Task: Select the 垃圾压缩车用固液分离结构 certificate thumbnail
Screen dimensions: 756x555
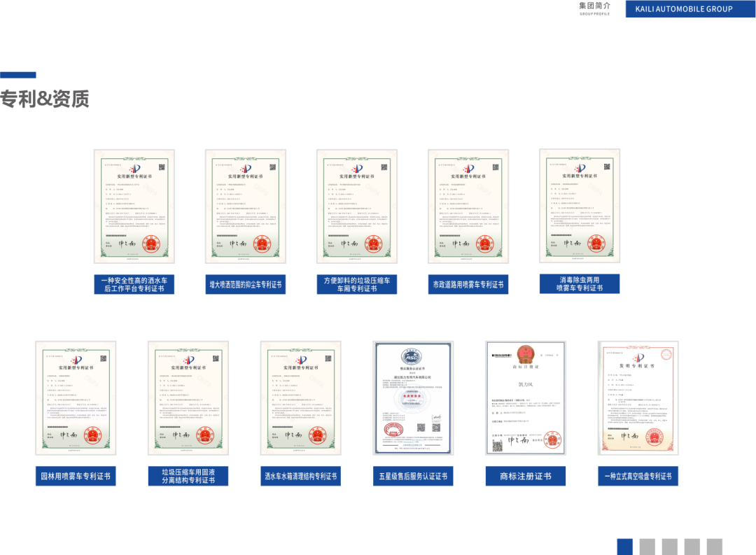Action: (188, 398)
